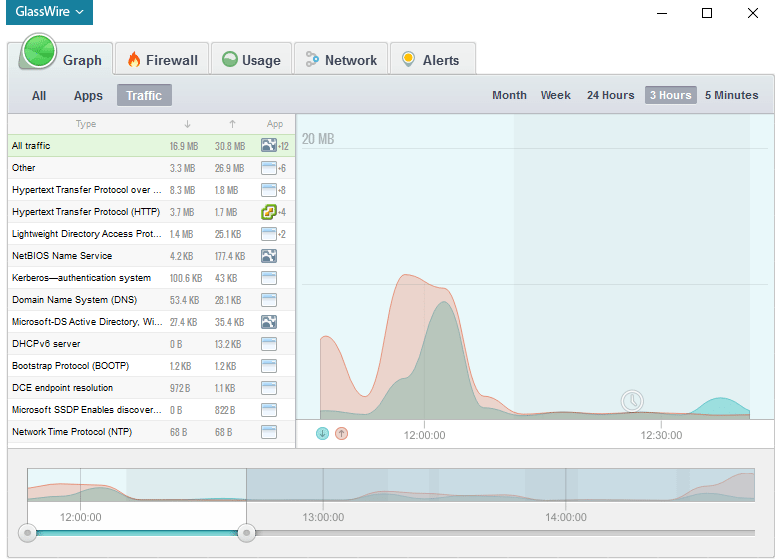Select DHCPv6 server row
The width and height of the screenshot is (775, 559).
point(151,344)
